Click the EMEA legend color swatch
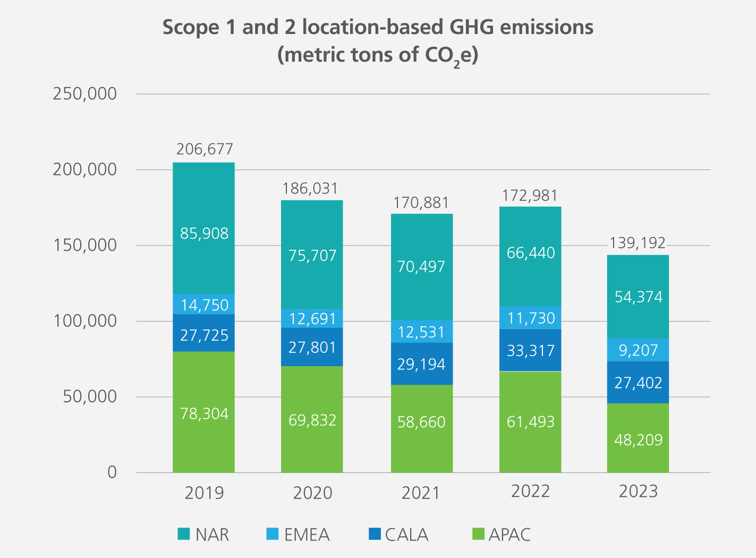The image size is (756, 558). click(x=272, y=534)
